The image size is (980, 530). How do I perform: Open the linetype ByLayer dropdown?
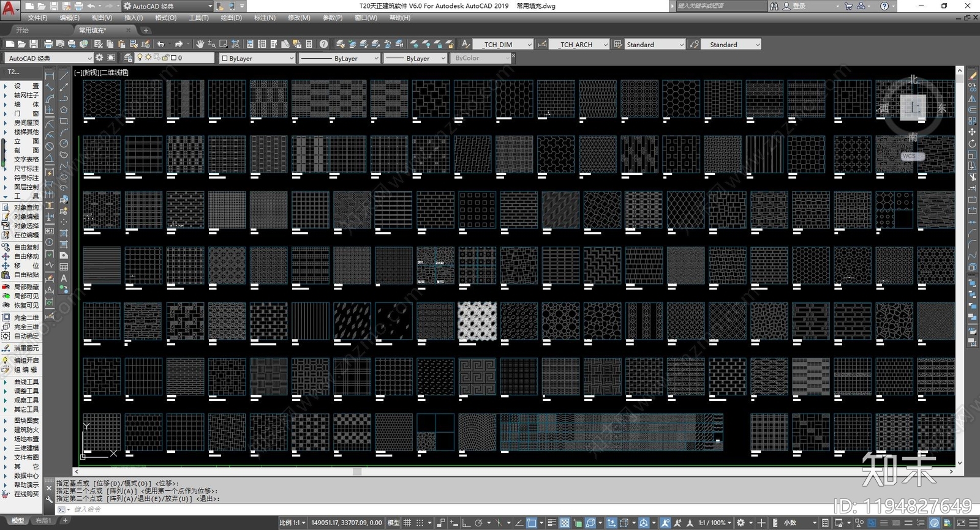pyautogui.click(x=340, y=58)
